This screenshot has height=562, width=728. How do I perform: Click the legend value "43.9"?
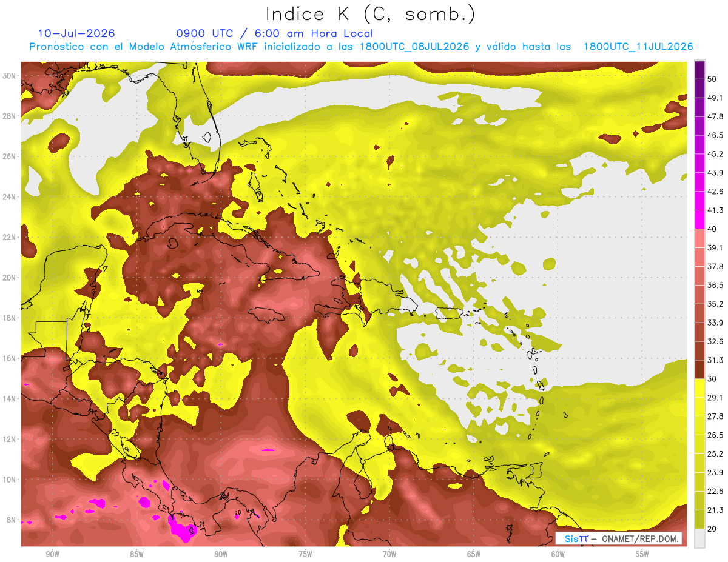715,173
